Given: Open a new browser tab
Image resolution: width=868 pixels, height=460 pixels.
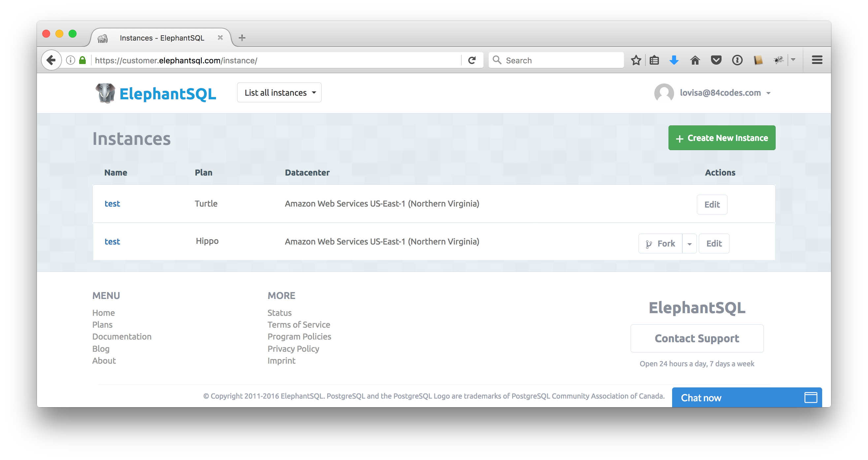Looking at the screenshot, I should click(x=242, y=37).
